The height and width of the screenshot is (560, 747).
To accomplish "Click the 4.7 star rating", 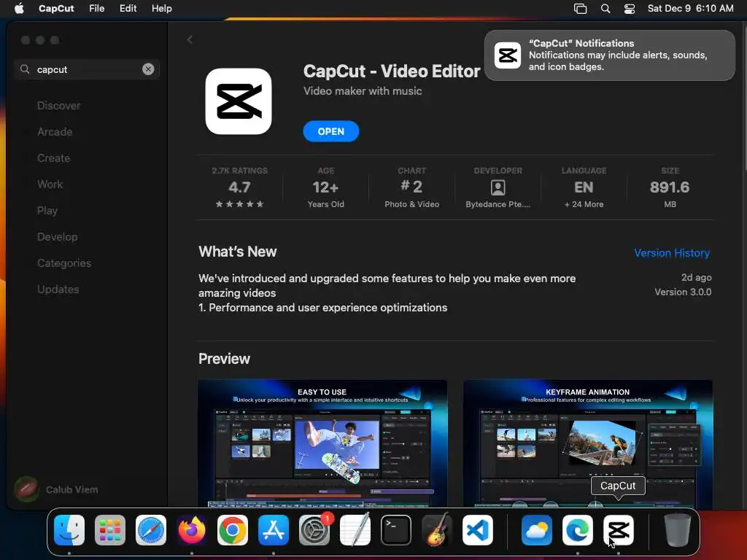I will click(239, 187).
